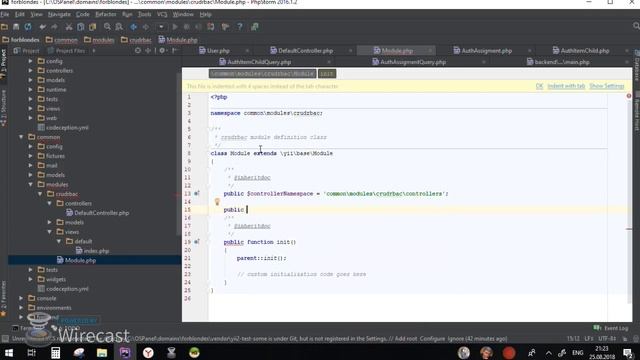Open Event Log from status bar

click(611, 328)
